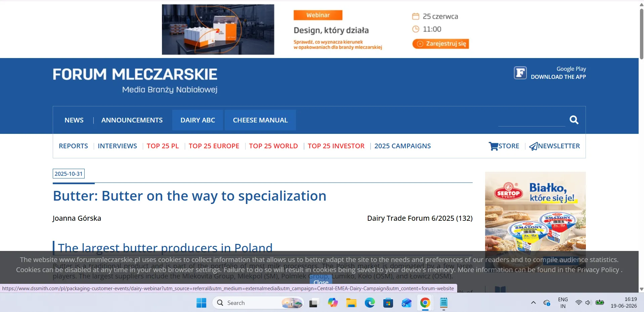Image resolution: width=644 pixels, height=312 pixels.
Task: Open the Notepad app on the taskbar
Action: pyautogui.click(x=444, y=303)
